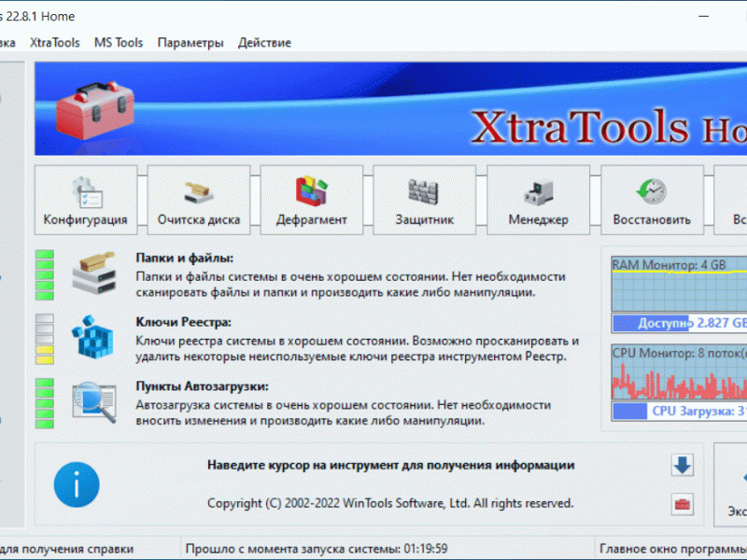The height and width of the screenshot is (560, 747).
Task: Click the magnifier Пункты Автозагрузки icon
Action: click(94, 402)
